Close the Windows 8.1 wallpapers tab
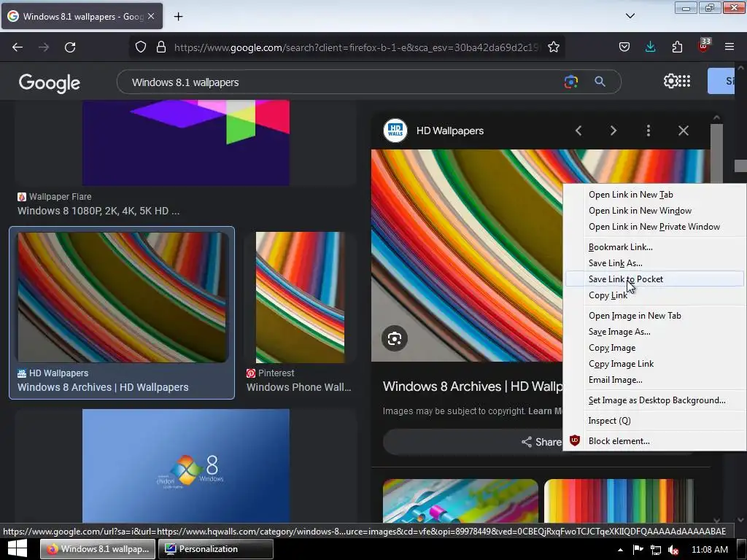 151,16
